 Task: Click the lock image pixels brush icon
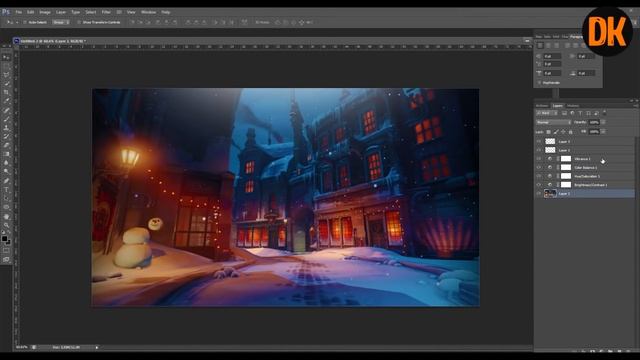(556, 132)
